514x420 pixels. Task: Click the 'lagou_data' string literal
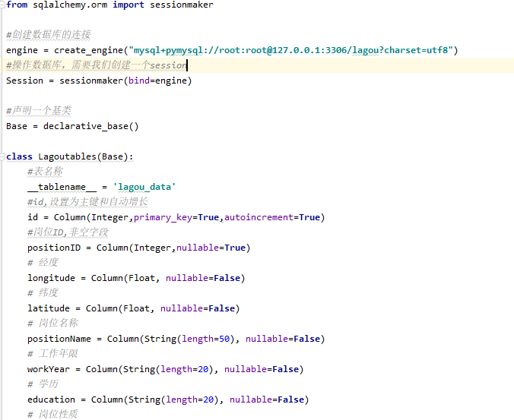(144, 187)
